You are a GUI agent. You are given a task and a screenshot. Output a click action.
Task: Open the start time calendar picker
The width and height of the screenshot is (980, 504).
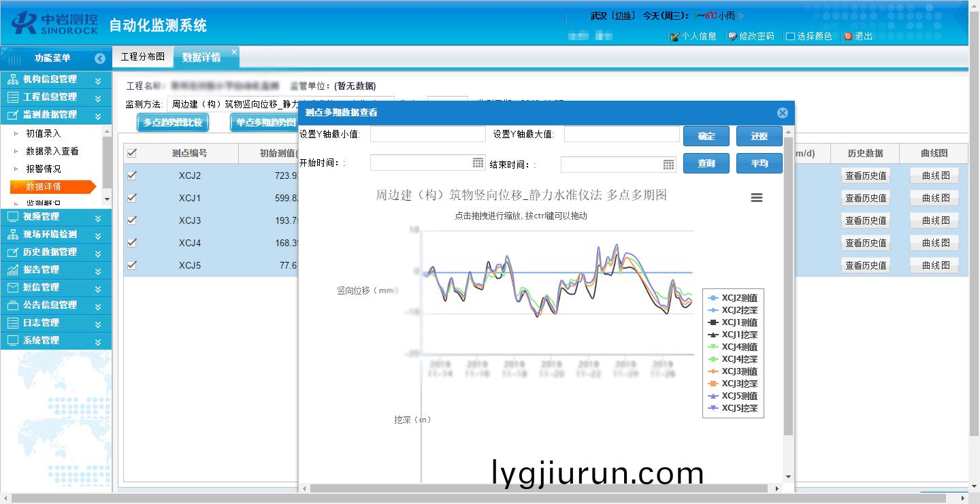[x=478, y=163]
